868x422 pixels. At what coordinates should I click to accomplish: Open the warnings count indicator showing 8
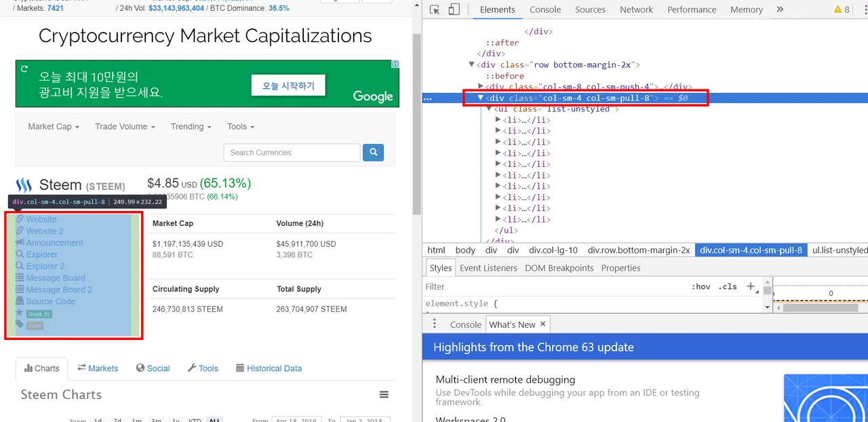[842, 9]
